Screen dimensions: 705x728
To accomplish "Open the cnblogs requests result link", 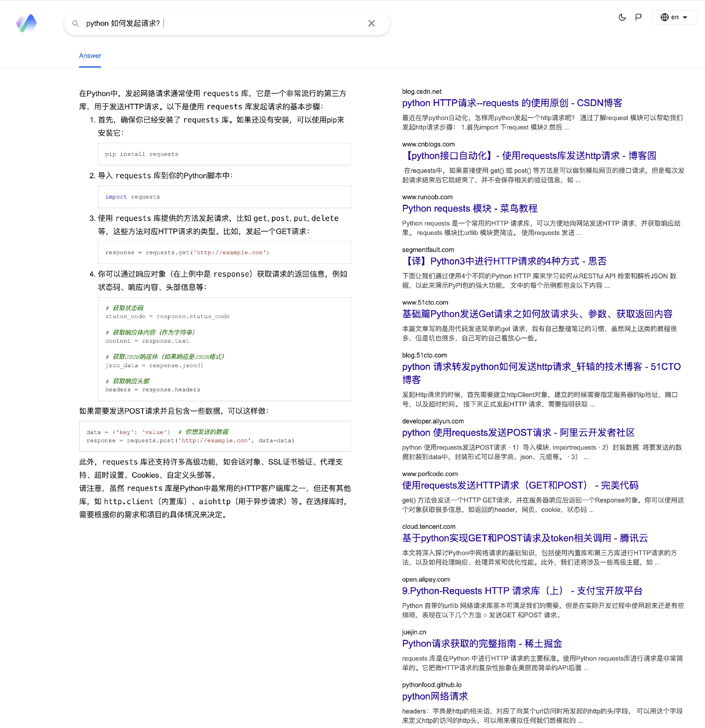I will (x=529, y=156).
